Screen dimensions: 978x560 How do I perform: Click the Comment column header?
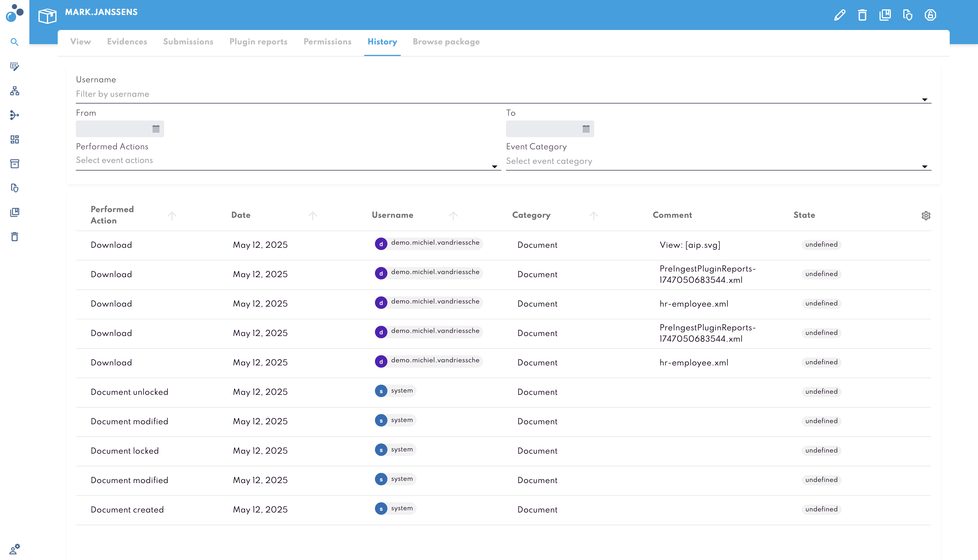pos(673,215)
